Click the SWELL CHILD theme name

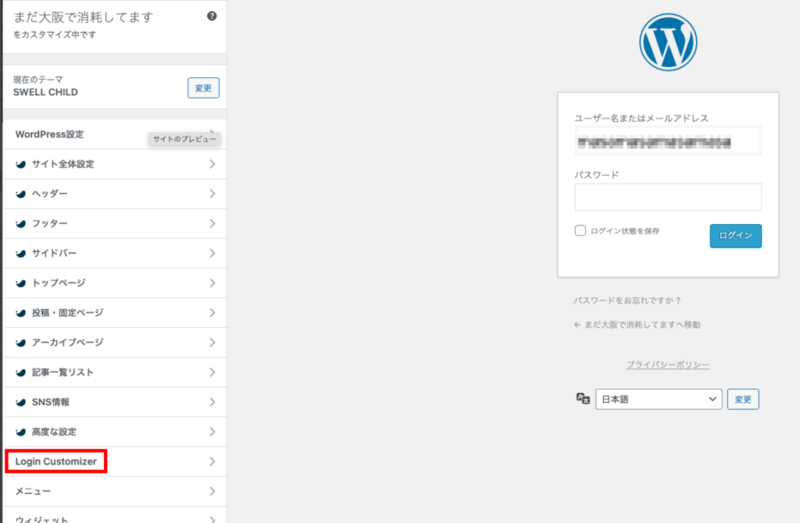pyautogui.click(x=45, y=92)
